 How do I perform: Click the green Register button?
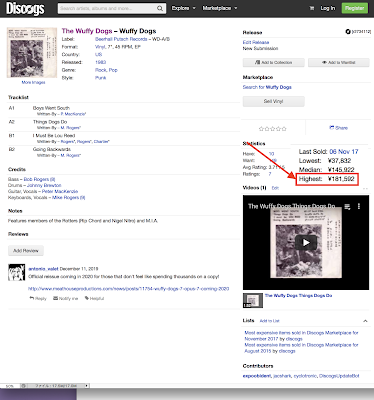coord(355,8)
